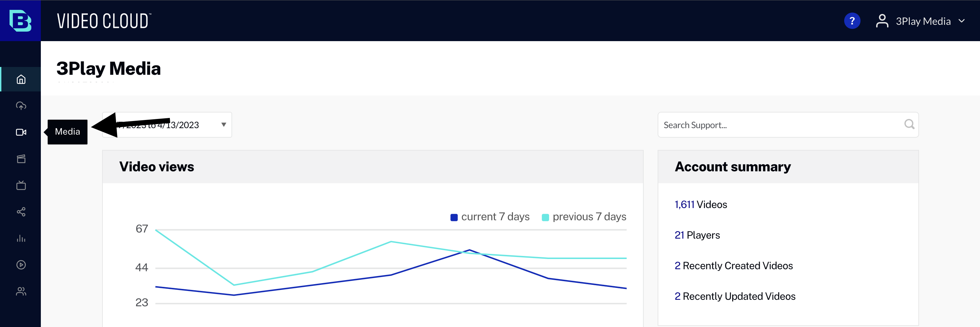Focus the Search Support input field

(788, 124)
